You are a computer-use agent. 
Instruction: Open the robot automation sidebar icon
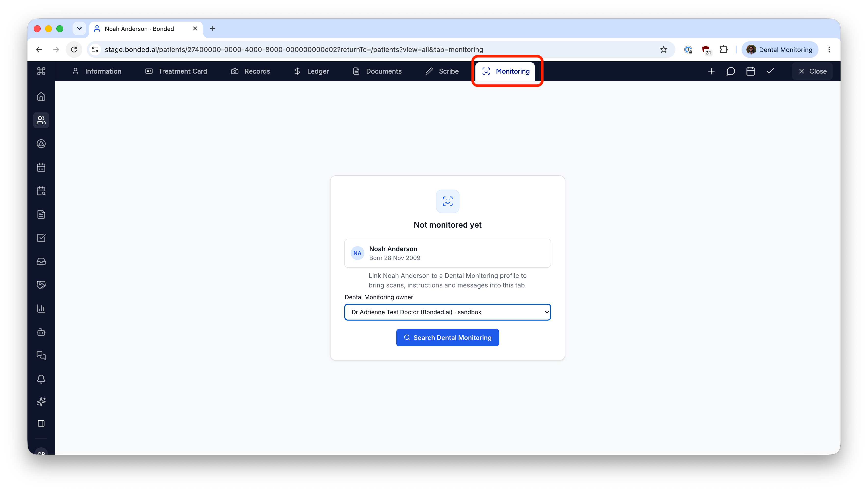(x=41, y=332)
